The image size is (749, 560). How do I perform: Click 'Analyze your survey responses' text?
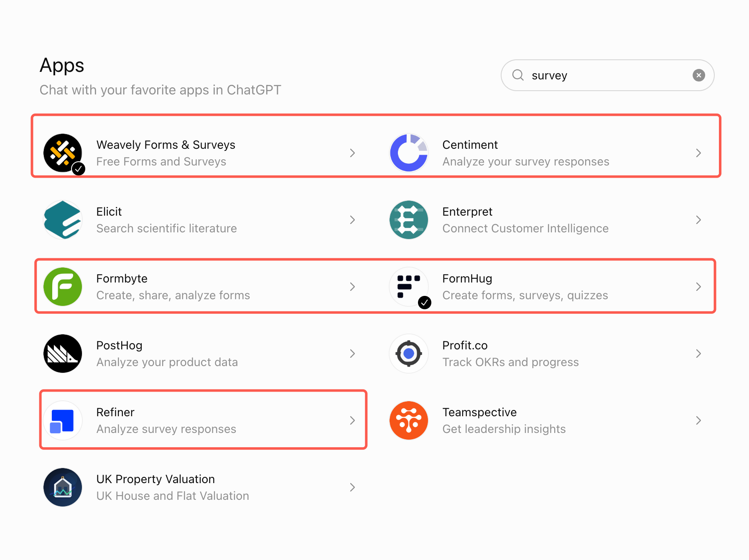pos(526,162)
